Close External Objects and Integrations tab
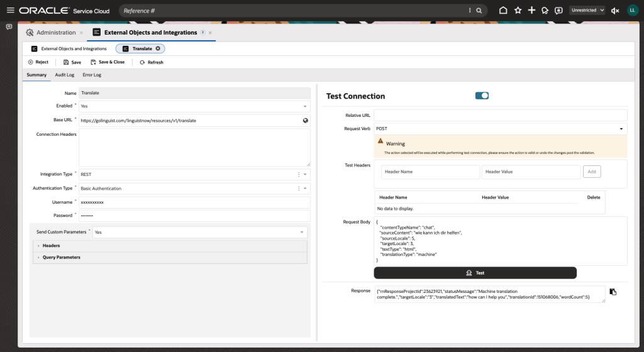644x352 pixels. pyautogui.click(x=210, y=33)
